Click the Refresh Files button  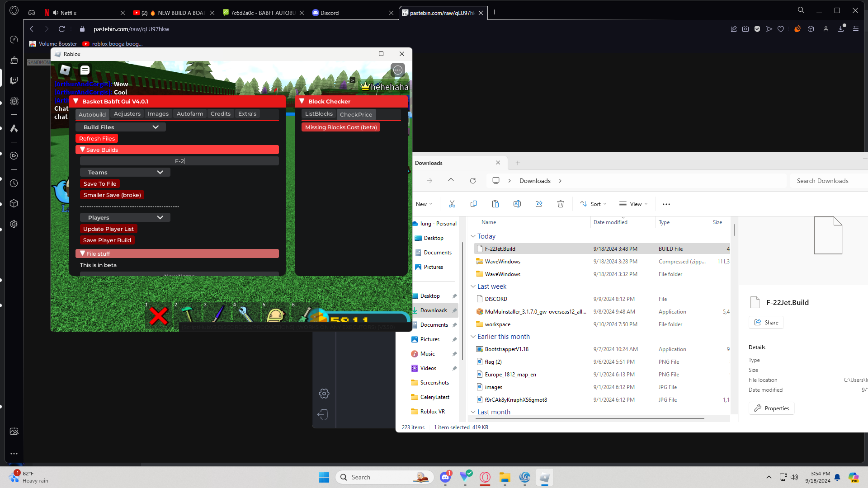[x=97, y=139]
